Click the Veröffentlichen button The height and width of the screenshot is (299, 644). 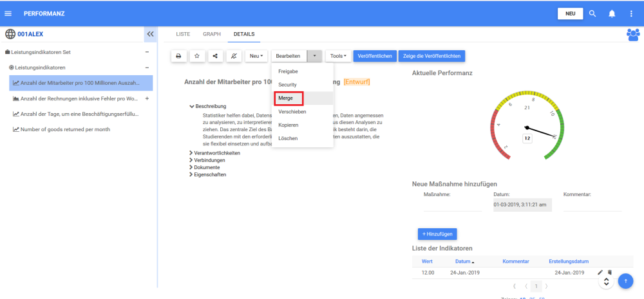(x=375, y=56)
